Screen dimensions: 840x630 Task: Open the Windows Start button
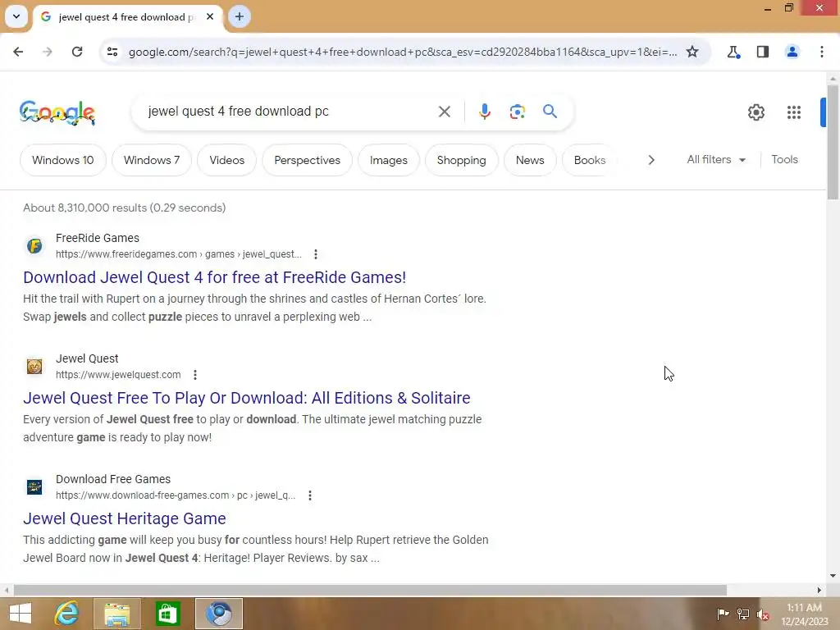(21, 614)
